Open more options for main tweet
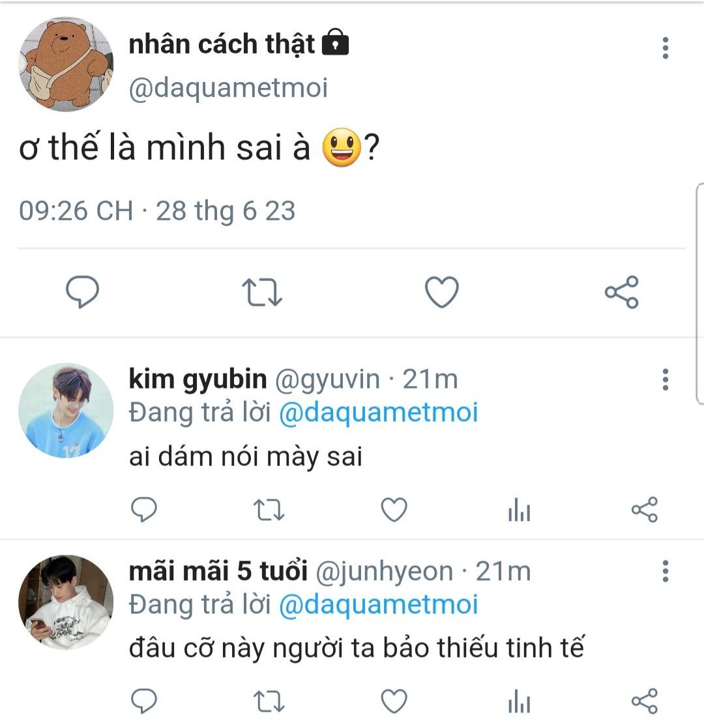This screenshot has width=704, height=728. [665, 48]
